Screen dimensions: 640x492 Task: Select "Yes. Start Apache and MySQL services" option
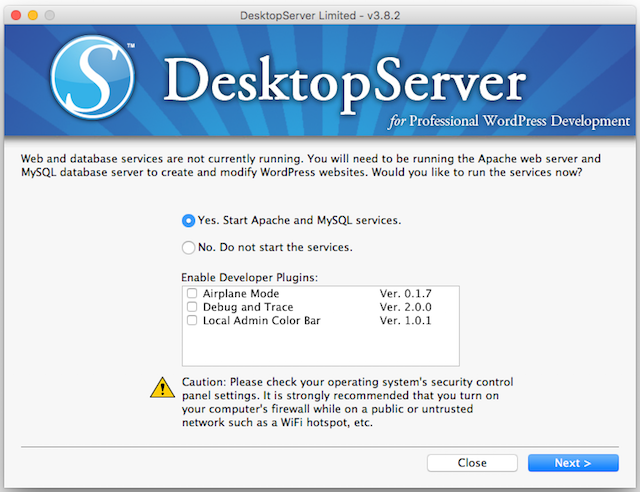point(189,220)
